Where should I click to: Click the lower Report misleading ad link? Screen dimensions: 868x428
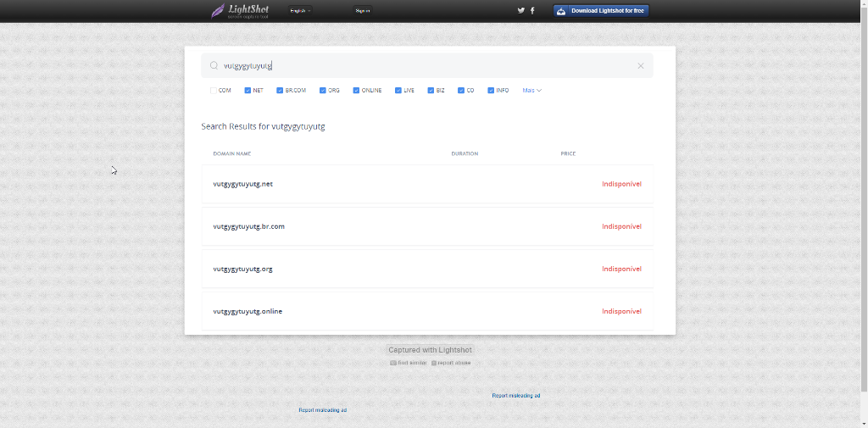point(323,410)
